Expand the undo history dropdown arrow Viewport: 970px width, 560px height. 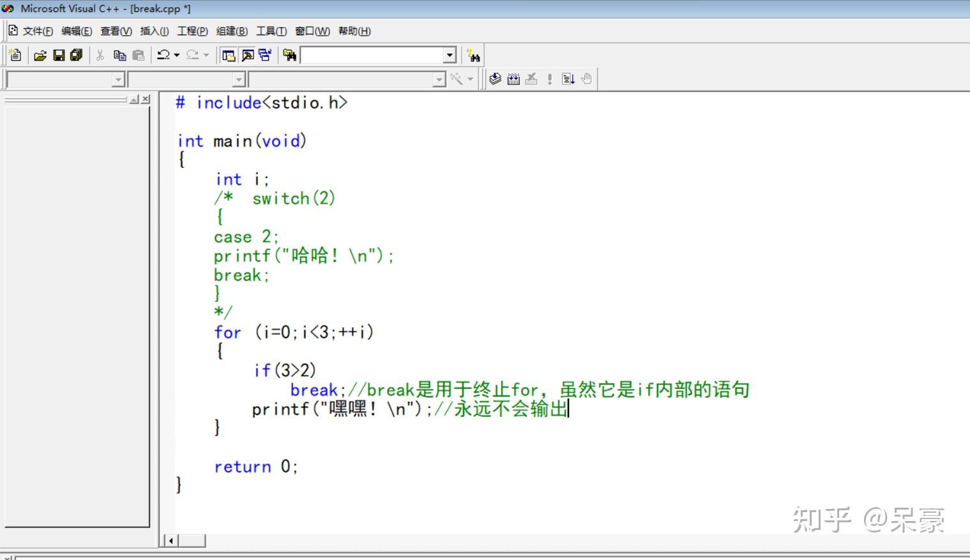click(x=177, y=56)
